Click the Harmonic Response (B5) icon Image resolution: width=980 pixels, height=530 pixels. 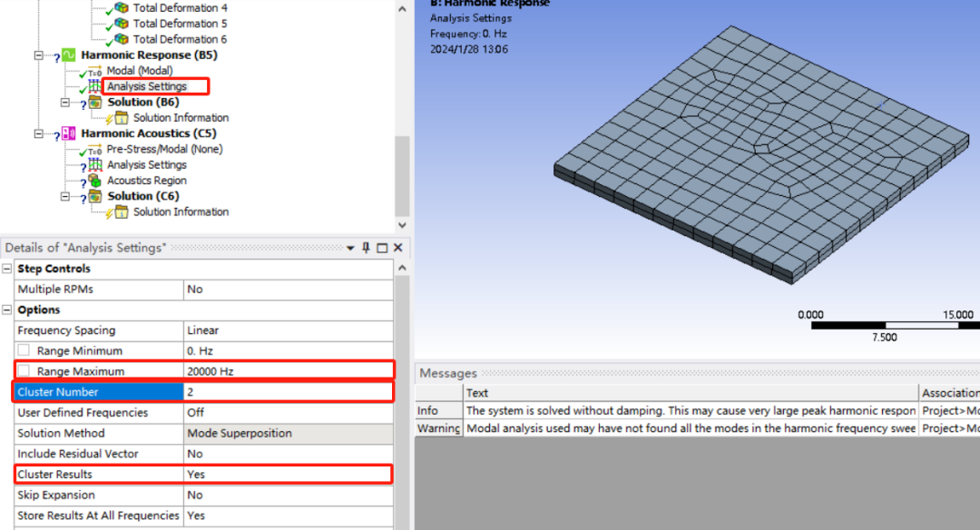[x=69, y=55]
